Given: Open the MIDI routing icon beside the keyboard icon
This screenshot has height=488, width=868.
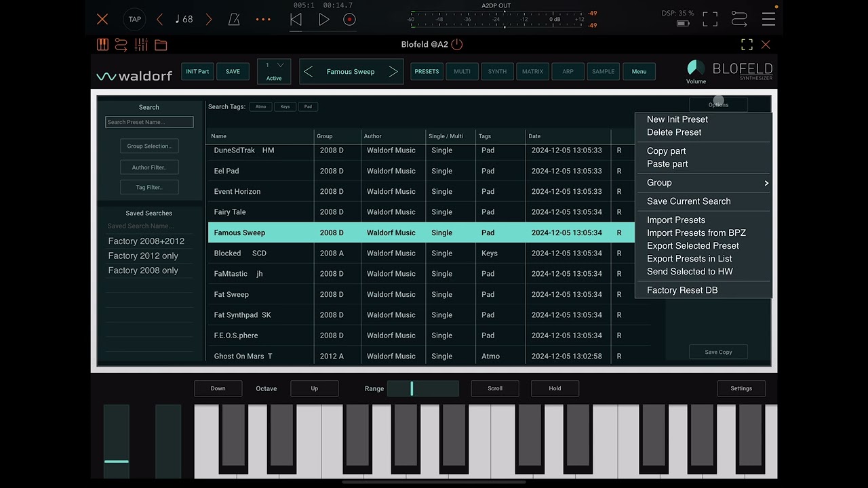Looking at the screenshot, I should point(121,45).
